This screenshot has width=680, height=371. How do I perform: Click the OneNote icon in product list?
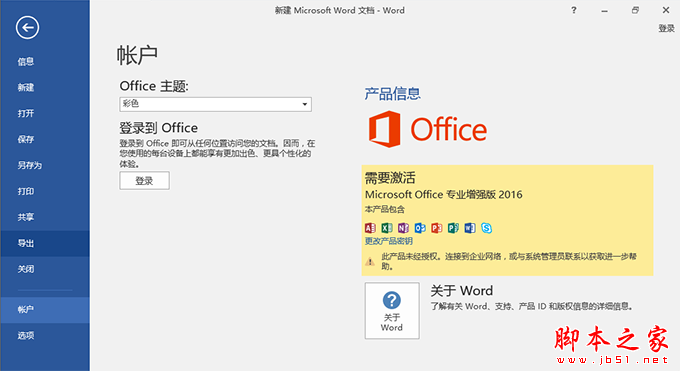(x=403, y=228)
